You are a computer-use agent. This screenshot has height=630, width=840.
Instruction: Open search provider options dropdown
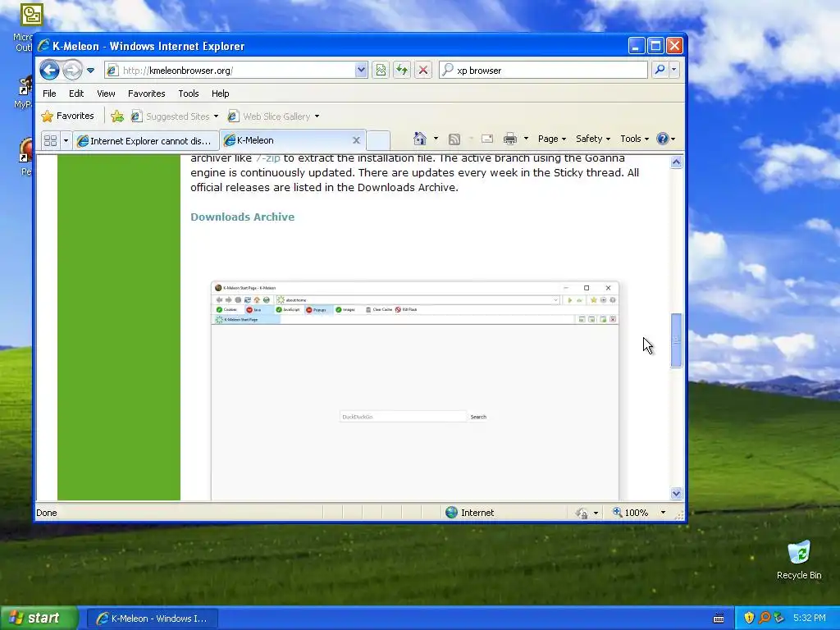(x=674, y=70)
